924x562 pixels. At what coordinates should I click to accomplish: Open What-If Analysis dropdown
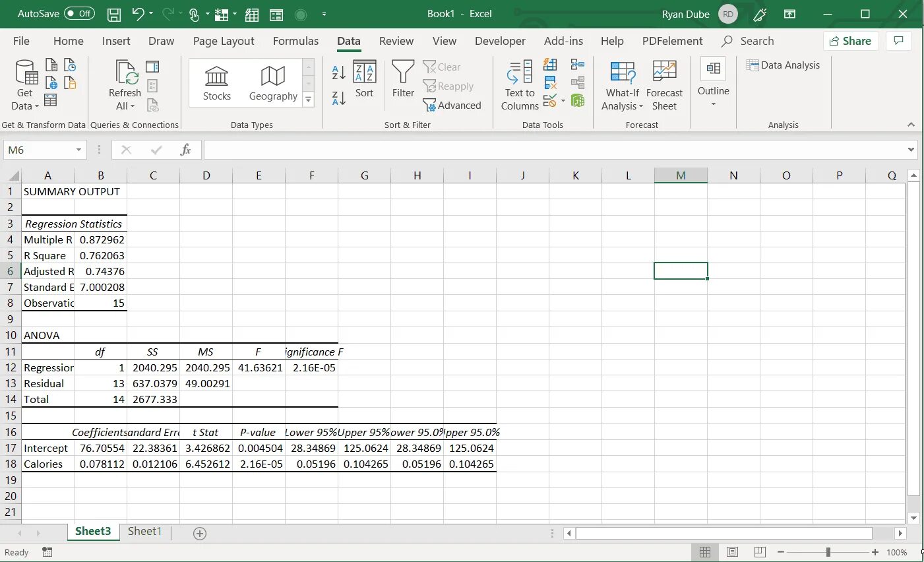(622, 85)
